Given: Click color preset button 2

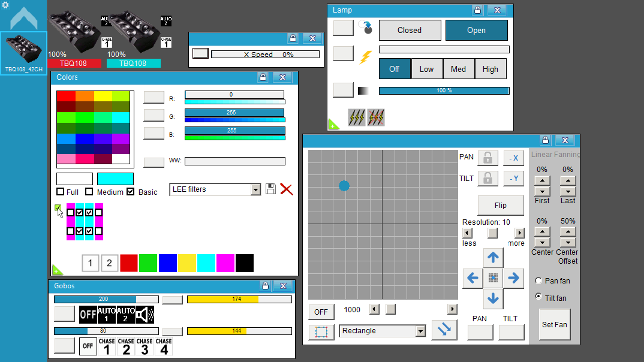Looking at the screenshot, I should pyautogui.click(x=109, y=263).
